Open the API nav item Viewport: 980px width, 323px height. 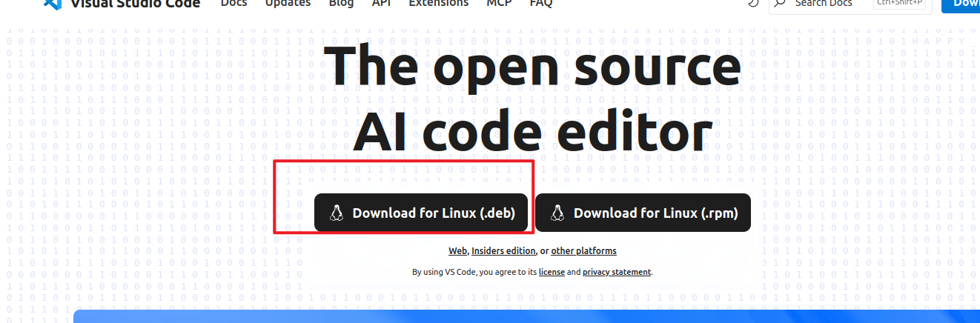tap(381, 3)
